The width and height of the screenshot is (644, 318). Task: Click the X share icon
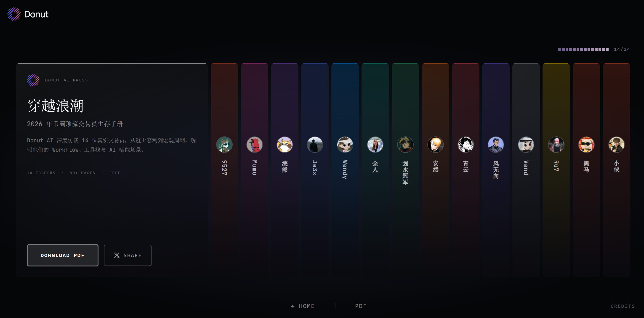coord(117,255)
